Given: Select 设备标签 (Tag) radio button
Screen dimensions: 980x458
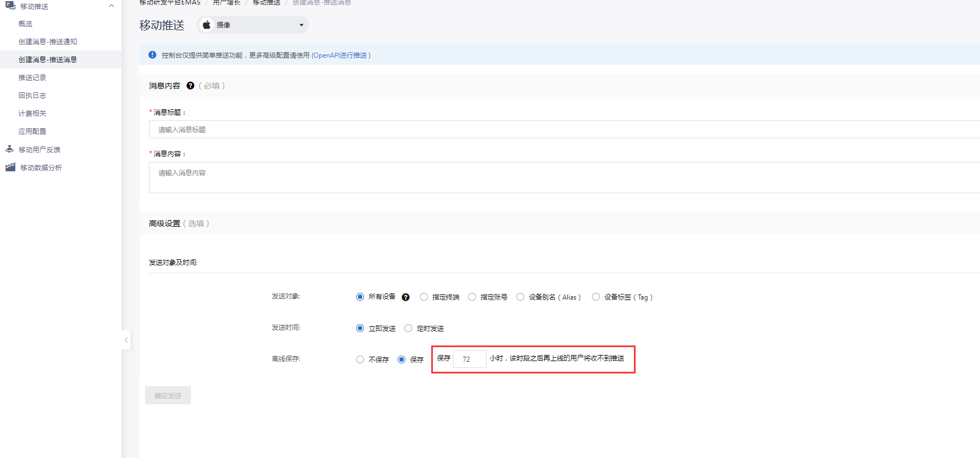Looking at the screenshot, I should pos(596,297).
